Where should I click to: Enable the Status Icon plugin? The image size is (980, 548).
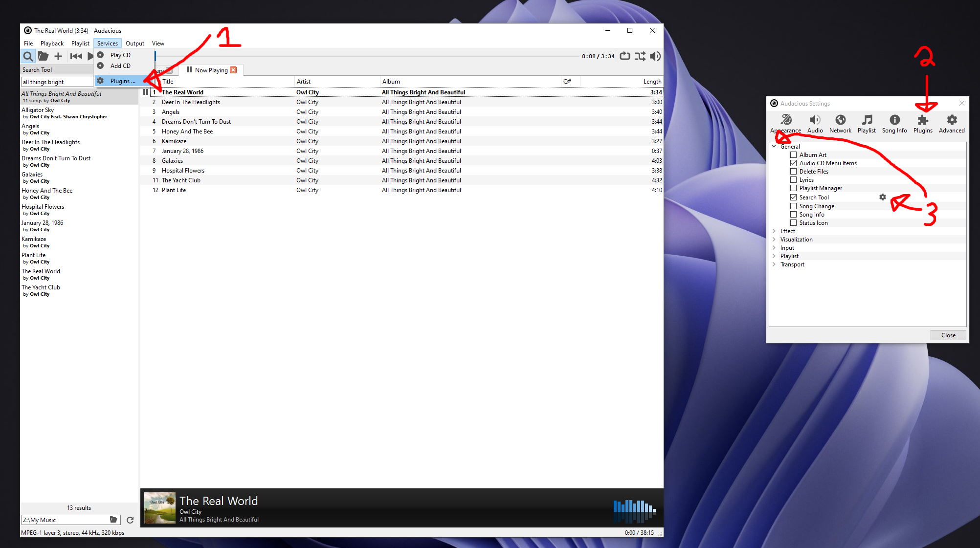point(793,223)
